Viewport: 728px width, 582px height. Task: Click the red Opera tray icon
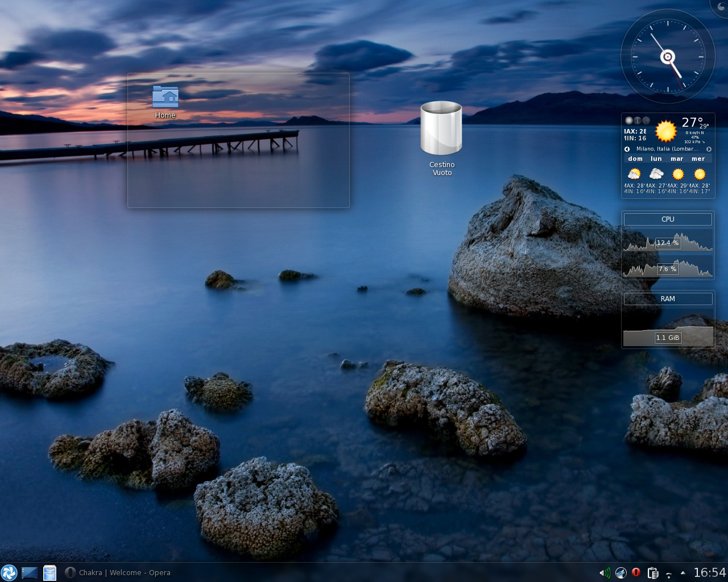[636, 572]
